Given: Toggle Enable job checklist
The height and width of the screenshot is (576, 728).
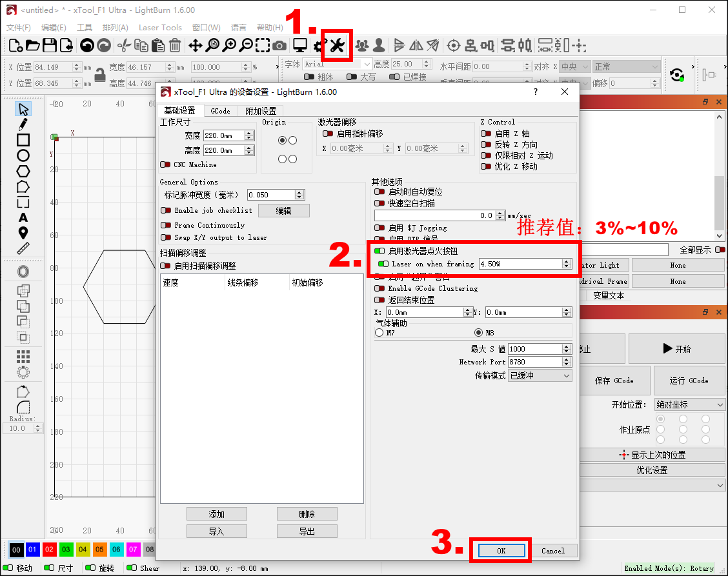Looking at the screenshot, I should click(166, 210).
